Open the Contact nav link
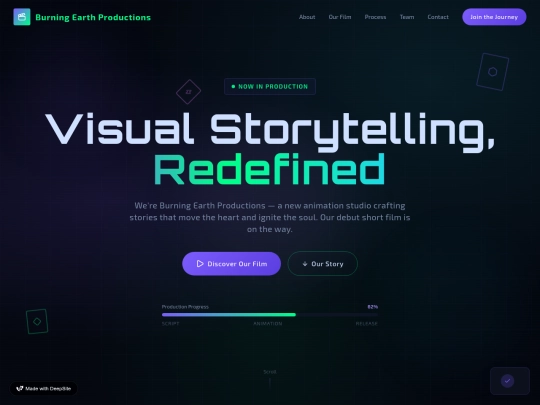Screen dimensions: 540x405 (438, 17)
